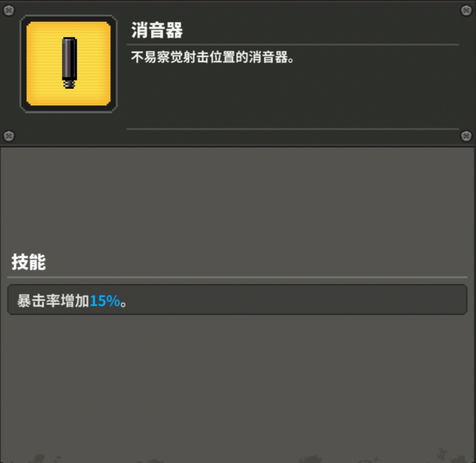Click the divider line under item title
This screenshot has width=476, height=463.
tap(293, 44)
